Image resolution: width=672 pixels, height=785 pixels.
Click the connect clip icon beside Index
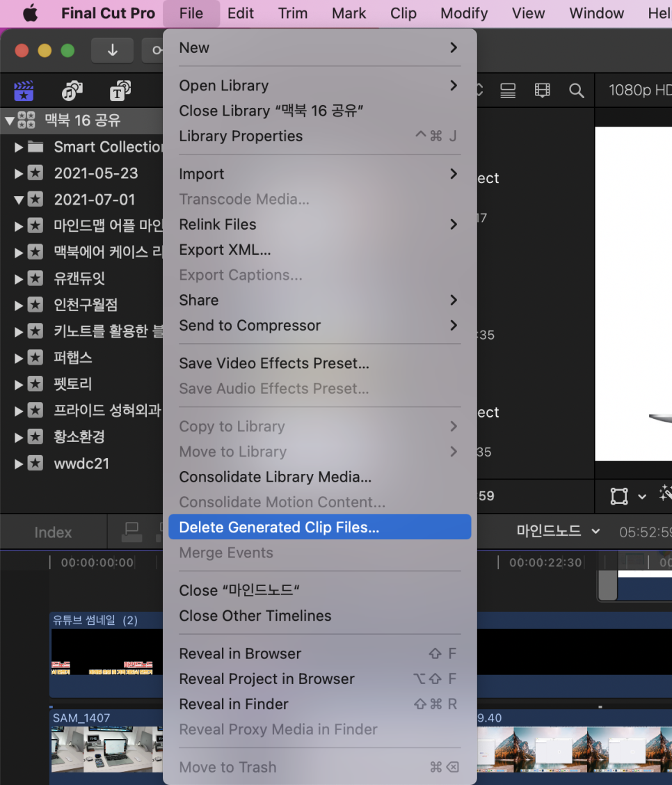[132, 532]
